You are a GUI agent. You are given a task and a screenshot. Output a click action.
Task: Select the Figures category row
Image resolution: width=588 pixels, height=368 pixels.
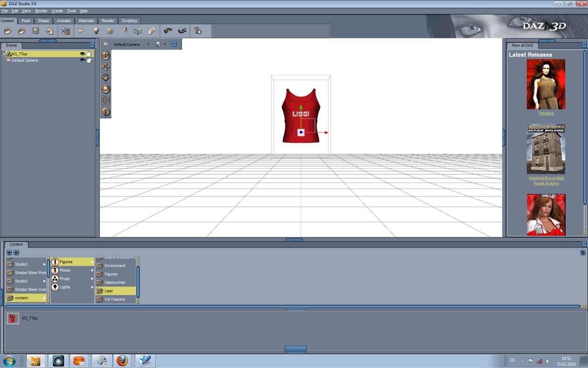coord(72,262)
